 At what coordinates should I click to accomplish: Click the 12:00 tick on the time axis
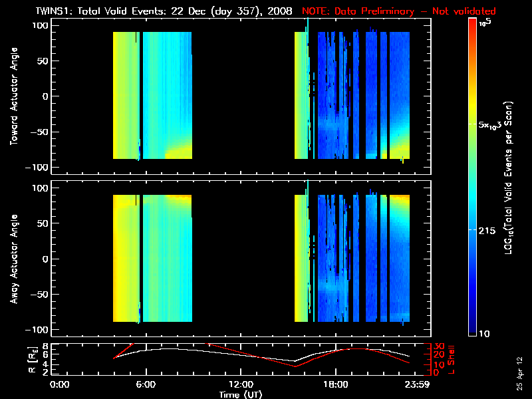(241, 385)
